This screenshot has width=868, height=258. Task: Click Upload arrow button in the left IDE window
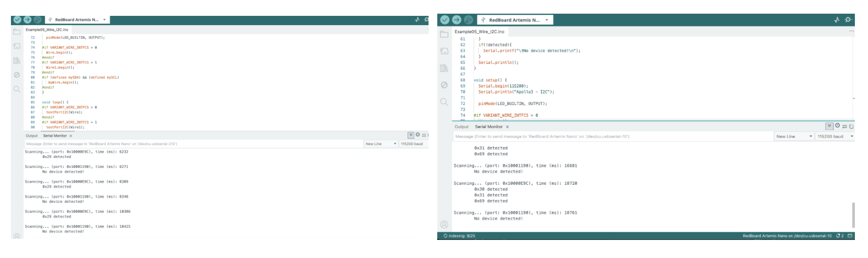(x=27, y=20)
